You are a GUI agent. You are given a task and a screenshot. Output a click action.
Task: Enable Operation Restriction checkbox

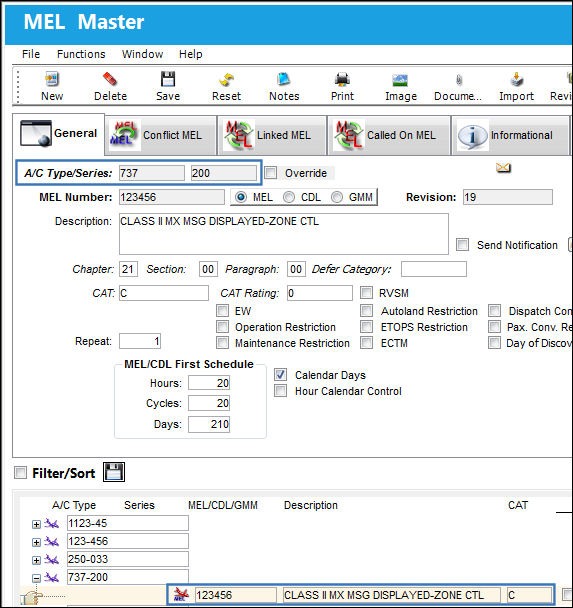click(223, 326)
